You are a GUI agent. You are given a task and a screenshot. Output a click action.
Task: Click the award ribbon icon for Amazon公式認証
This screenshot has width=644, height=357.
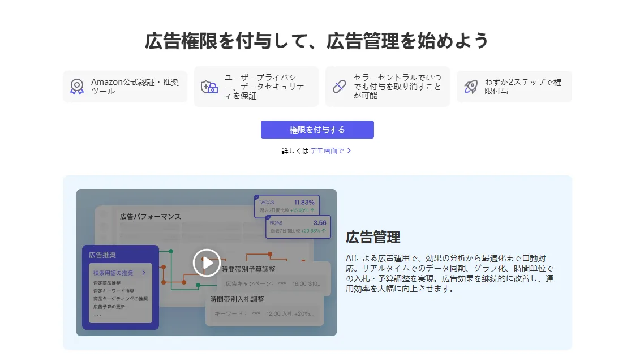click(x=77, y=87)
